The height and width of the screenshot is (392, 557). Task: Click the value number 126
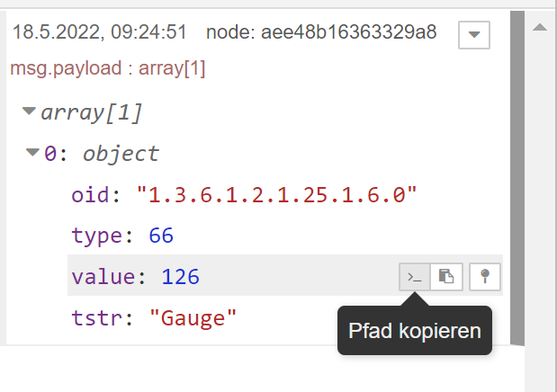point(180,277)
